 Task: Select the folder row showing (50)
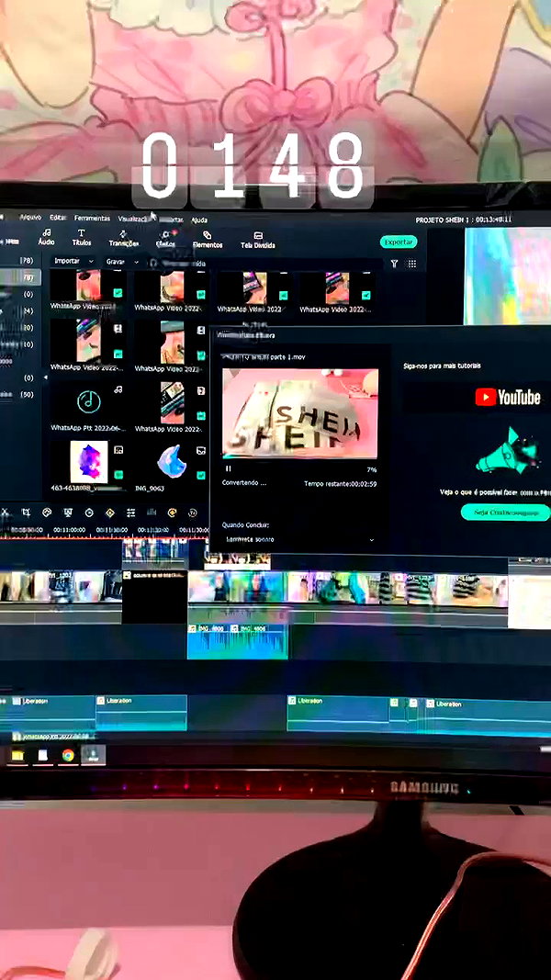(20, 394)
